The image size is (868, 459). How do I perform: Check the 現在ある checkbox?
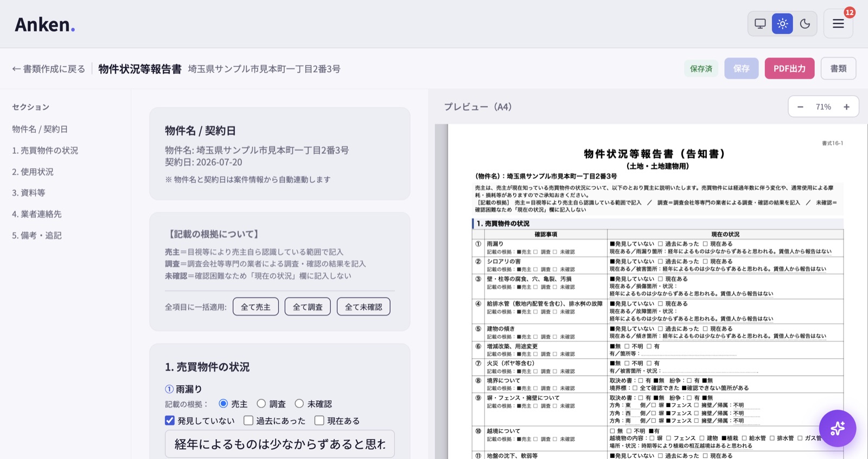pyautogui.click(x=319, y=421)
